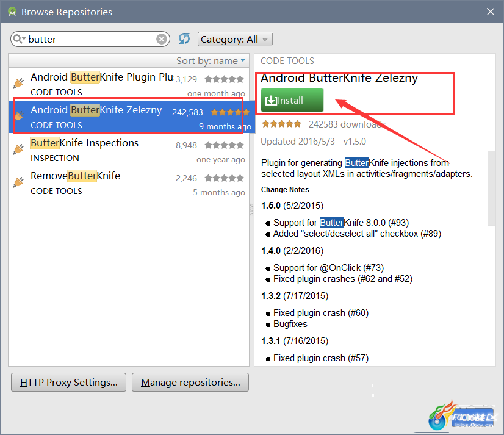Viewport: 504px width, 435px height.
Task: Click Android Studio icon in title bar
Action: [12, 12]
